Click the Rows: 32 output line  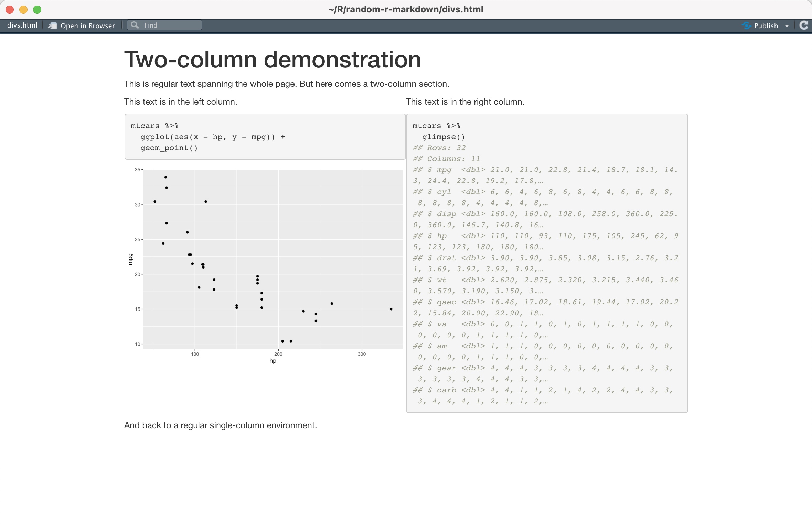click(439, 148)
